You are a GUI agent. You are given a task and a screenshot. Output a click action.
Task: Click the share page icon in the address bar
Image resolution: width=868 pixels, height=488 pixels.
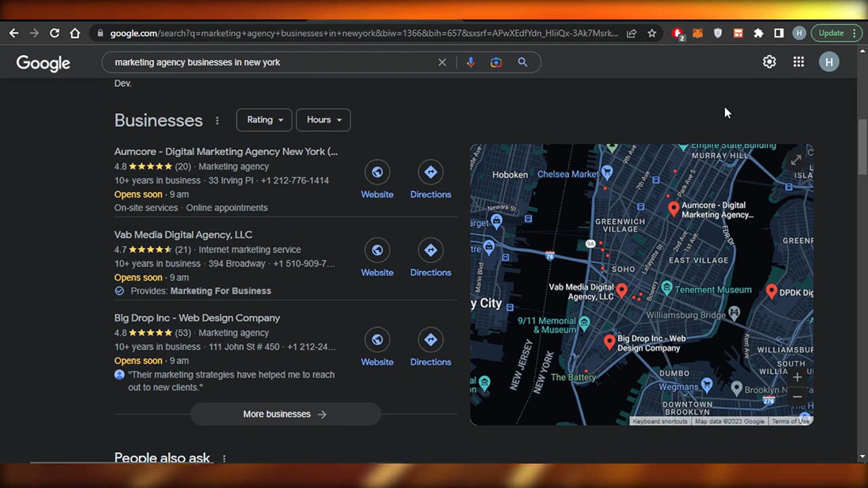632,33
